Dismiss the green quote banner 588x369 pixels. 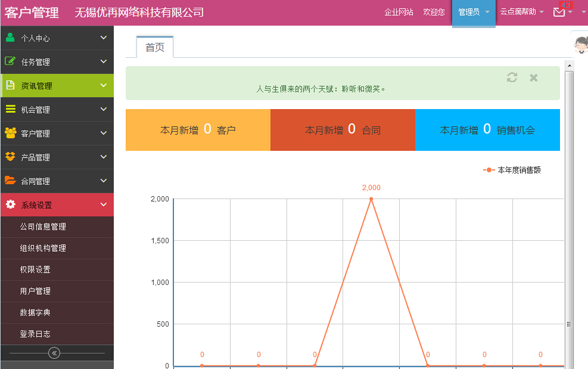point(534,77)
